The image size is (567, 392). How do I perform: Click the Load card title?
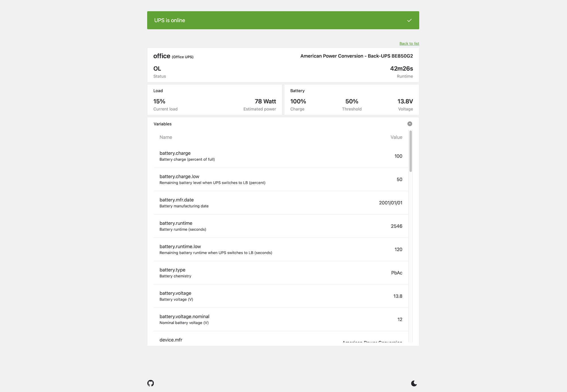(x=158, y=91)
